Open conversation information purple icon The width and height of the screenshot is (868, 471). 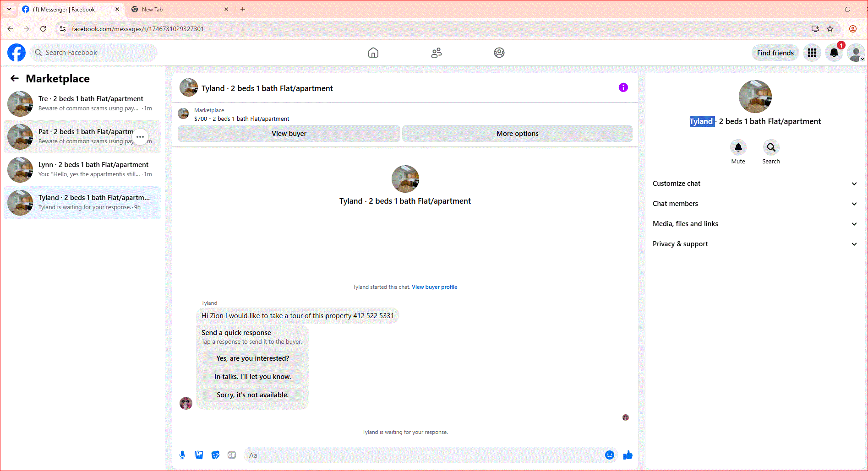(623, 87)
